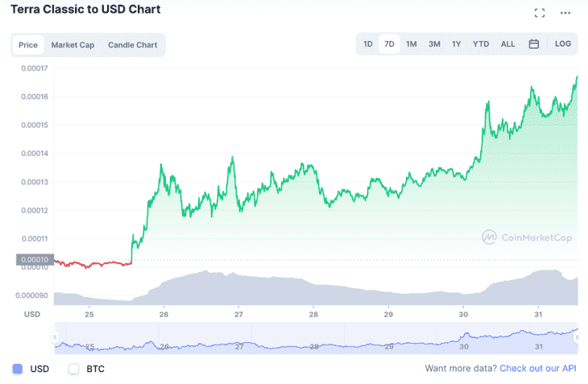Viewport: 588px width, 384px height.
Task: Toggle the USD currency checkbox
Action: 18,369
